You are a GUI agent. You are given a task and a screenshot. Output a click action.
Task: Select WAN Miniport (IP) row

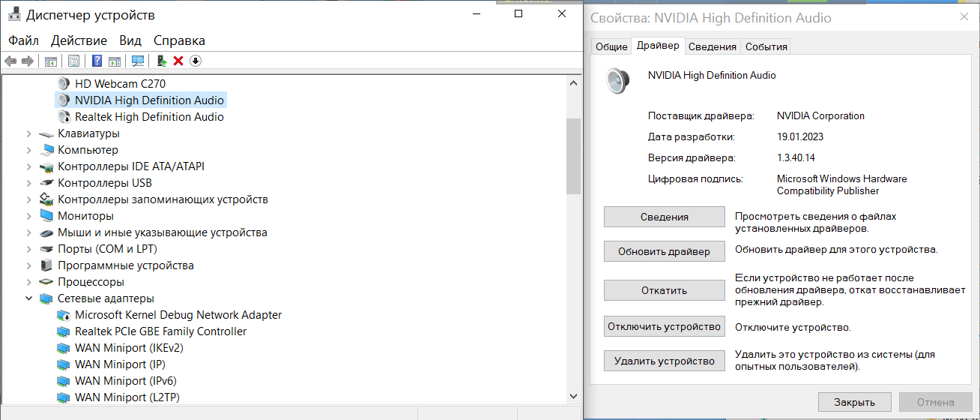(x=121, y=364)
